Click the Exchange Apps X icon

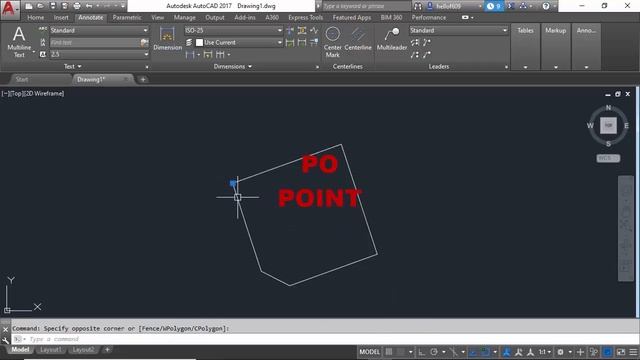(511, 6)
